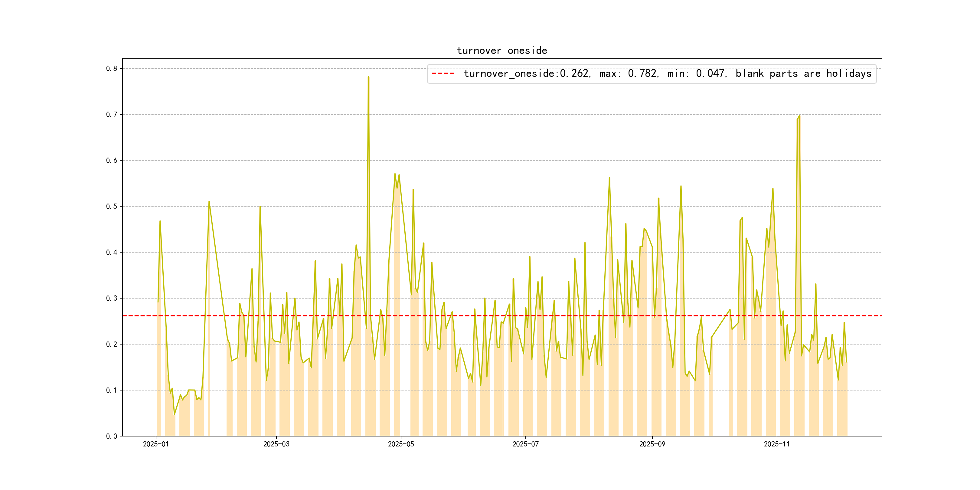This screenshot has height=490, width=980.
Task: Select the 2025-03 x-axis tick label
Action: (x=276, y=444)
